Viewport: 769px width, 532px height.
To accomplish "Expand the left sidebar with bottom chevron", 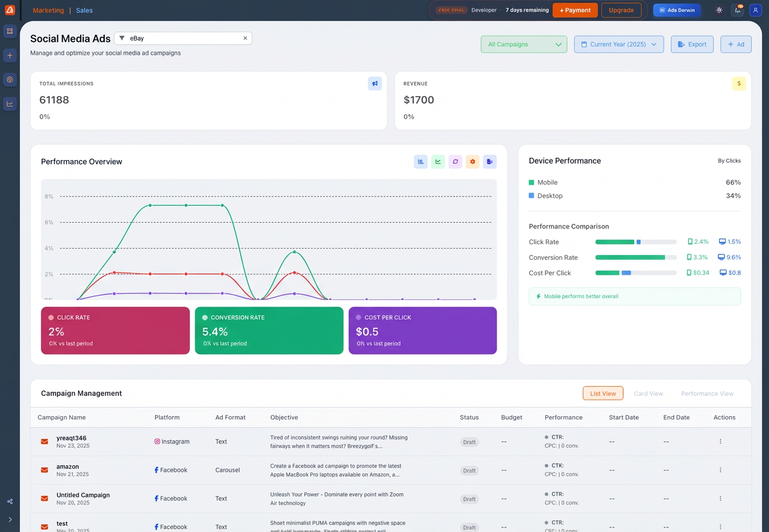I will (10, 520).
